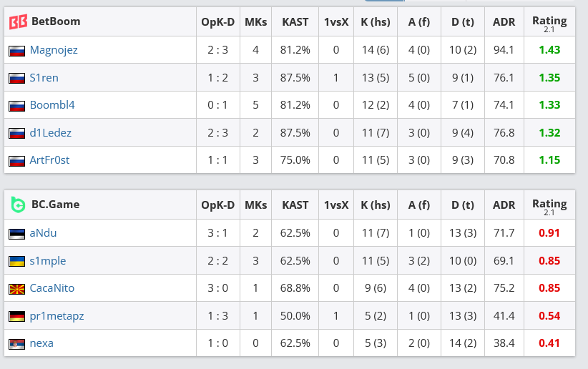588x369 pixels.
Task: Sort BC.Game table by OpK-D header
Action: (217, 205)
